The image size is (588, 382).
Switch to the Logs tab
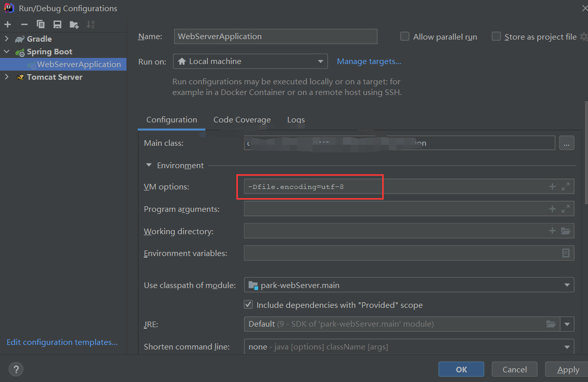(296, 120)
